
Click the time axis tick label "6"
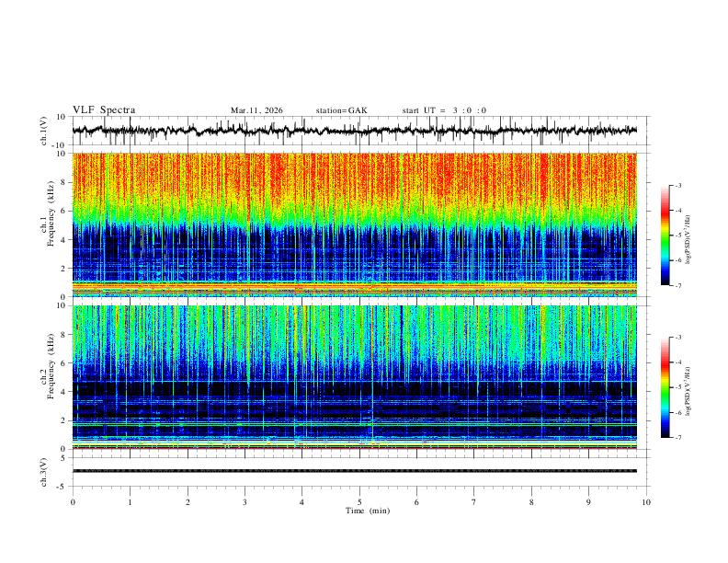click(x=416, y=502)
